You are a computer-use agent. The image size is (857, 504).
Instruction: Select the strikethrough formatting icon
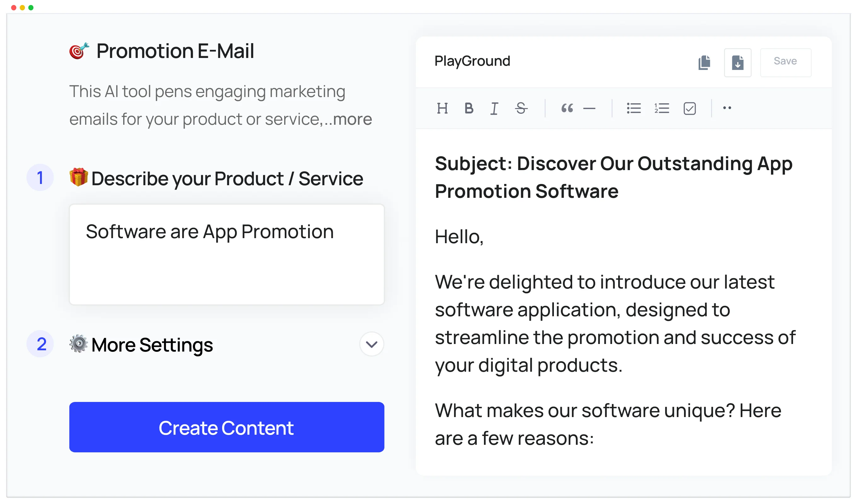tap(521, 108)
